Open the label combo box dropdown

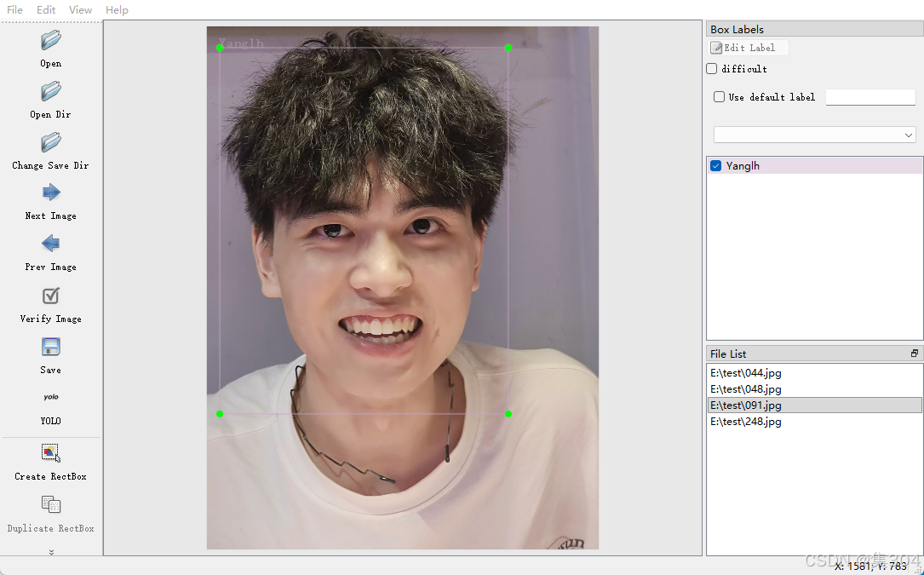(x=908, y=134)
